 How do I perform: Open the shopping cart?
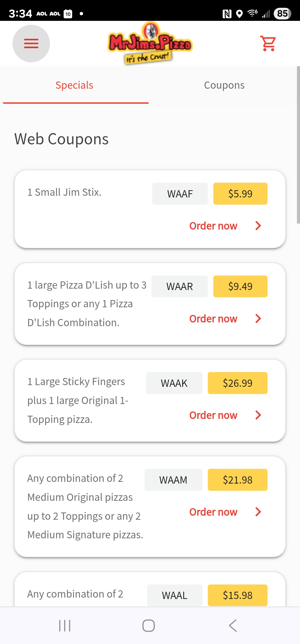coord(268,43)
